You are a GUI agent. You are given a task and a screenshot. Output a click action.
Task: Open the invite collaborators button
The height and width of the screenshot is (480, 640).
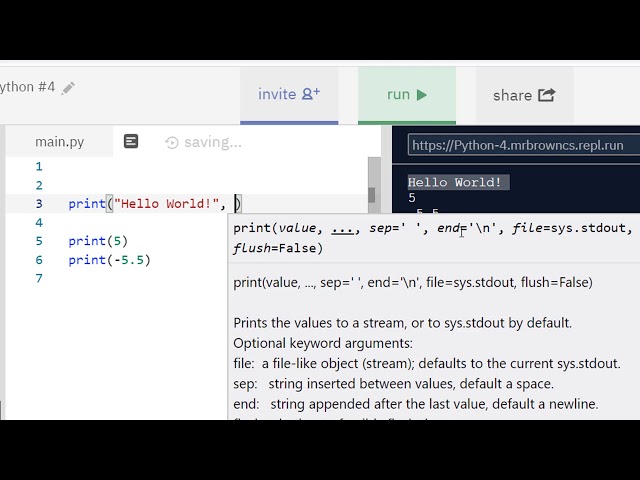pyautogui.click(x=289, y=95)
